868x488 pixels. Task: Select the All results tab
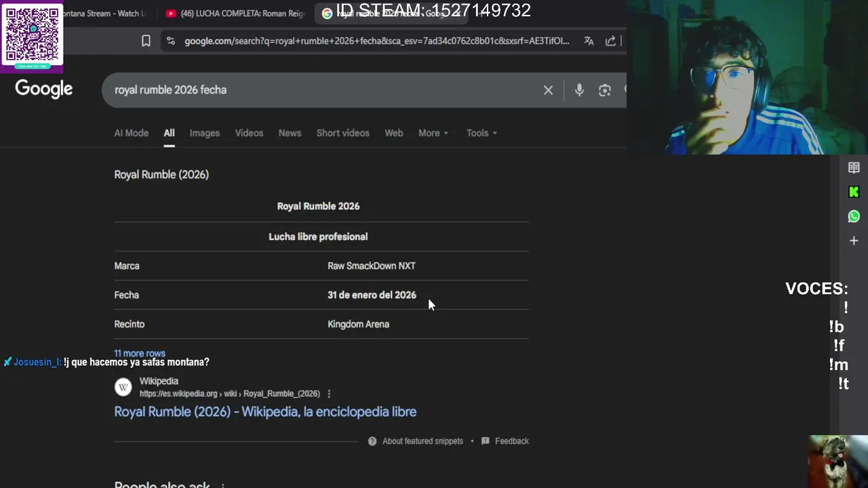point(169,133)
